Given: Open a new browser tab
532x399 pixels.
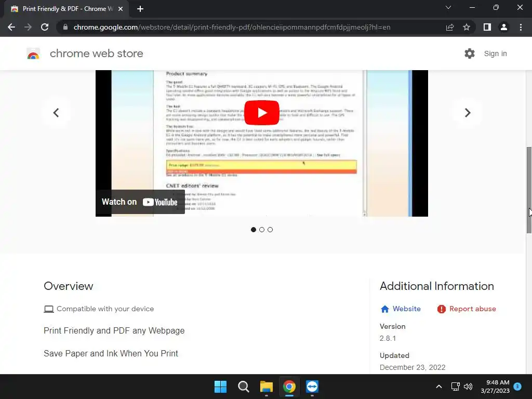Looking at the screenshot, I should tap(140, 9).
